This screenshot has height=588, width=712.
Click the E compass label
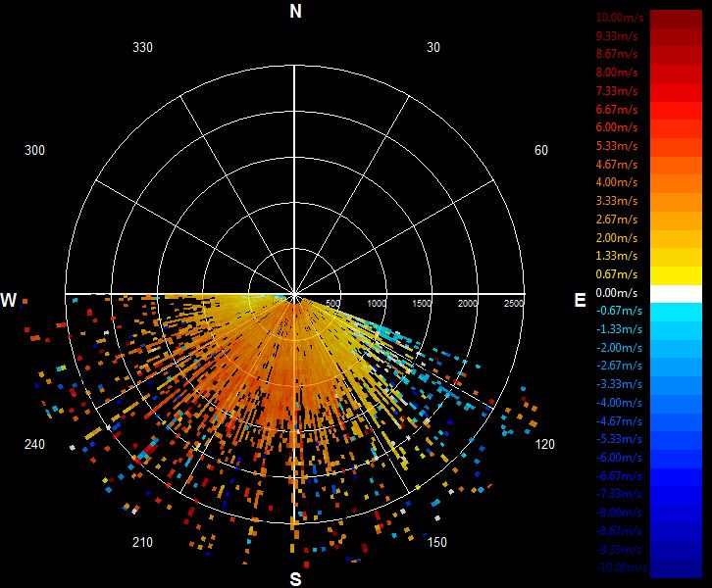(x=580, y=300)
